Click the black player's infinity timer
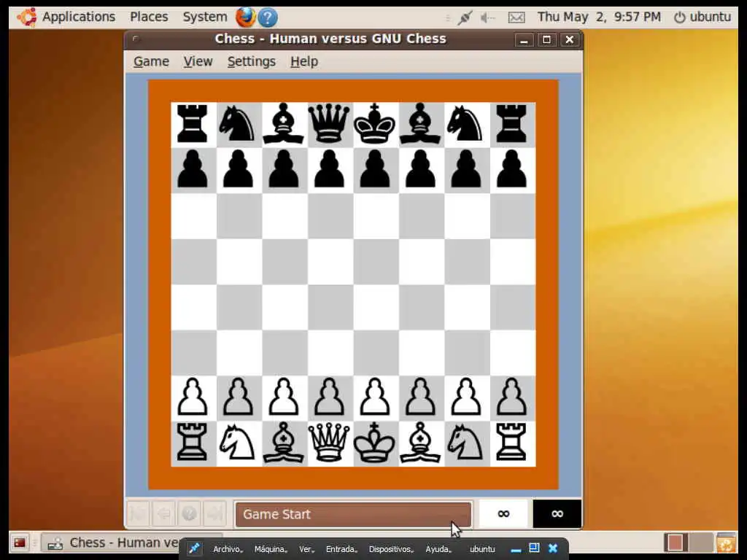Screen dimensions: 747x560 tap(557, 514)
